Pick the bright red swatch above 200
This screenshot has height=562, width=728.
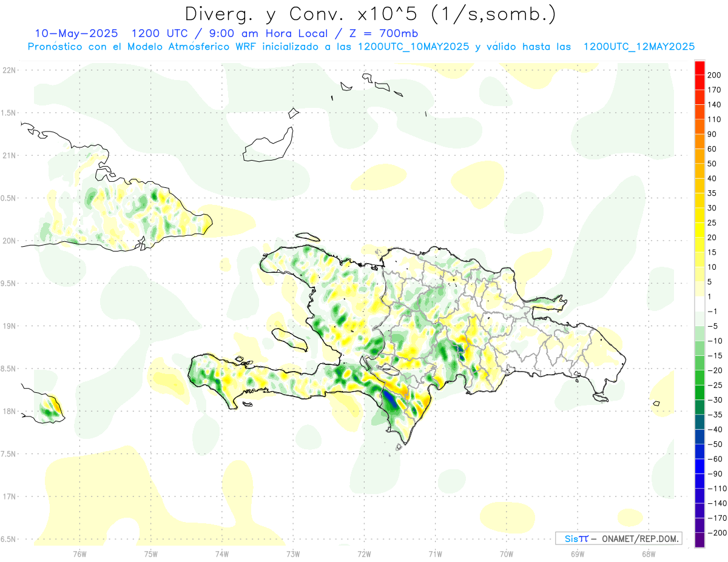point(699,68)
